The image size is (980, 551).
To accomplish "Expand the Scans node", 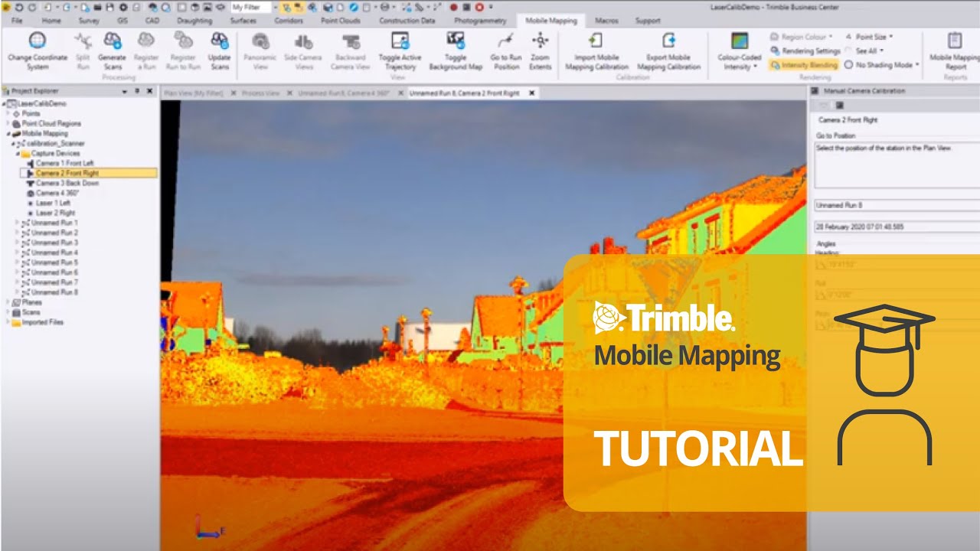I will [x=8, y=312].
